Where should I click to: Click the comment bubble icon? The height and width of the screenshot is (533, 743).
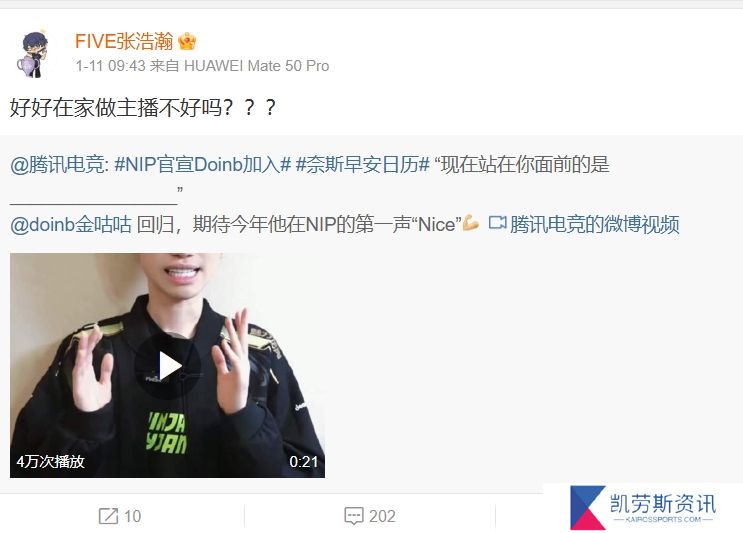pyautogui.click(x=354, y=516)
